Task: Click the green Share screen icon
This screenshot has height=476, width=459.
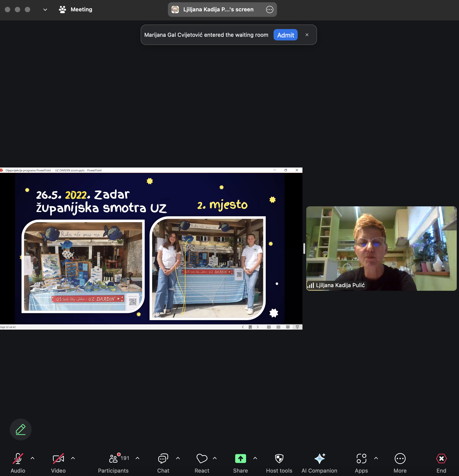Action: click(240, 459)
